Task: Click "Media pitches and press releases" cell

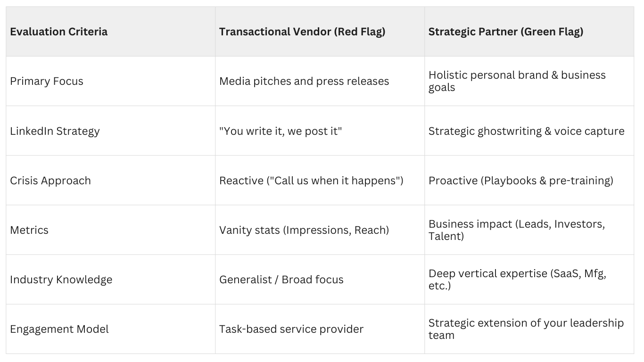Action: pyautogui.click(x=304, y=81)
